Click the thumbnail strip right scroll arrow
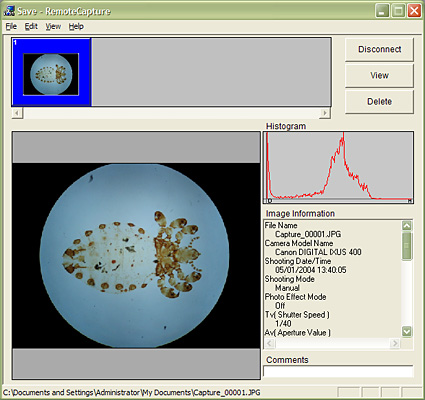Screen dimensions: 425x400 point(325,113)
